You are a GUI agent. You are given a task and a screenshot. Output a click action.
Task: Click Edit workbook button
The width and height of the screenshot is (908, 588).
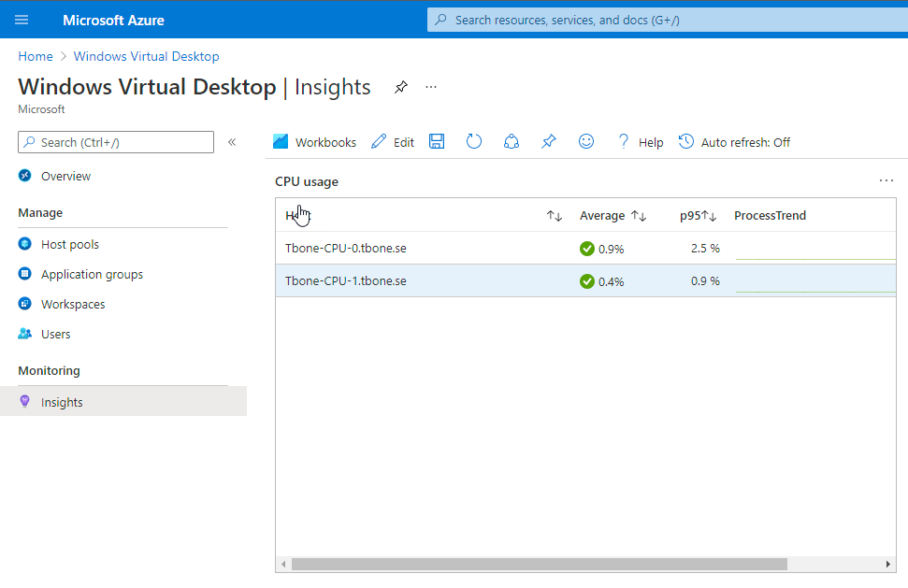393,142
